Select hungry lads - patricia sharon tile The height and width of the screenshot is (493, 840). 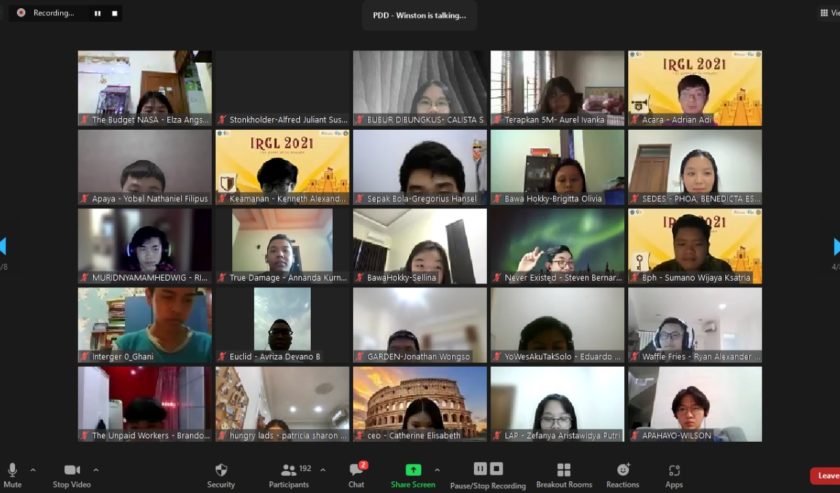[282, 404]
